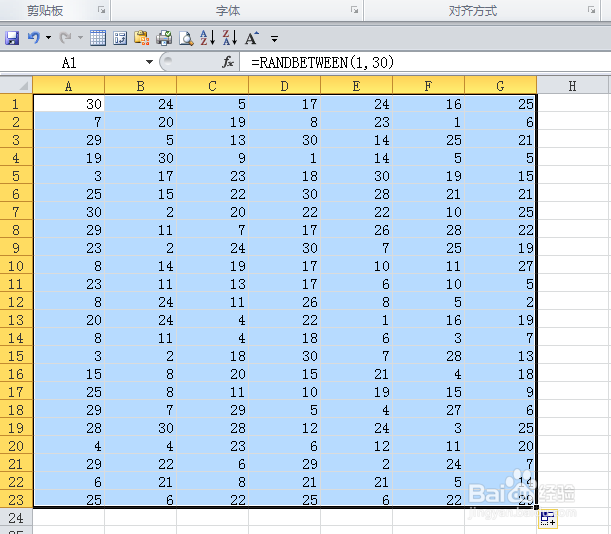Sort ascending with the A-Z icon
This screenshot has width=611, height=534.
tap(208, 38)
